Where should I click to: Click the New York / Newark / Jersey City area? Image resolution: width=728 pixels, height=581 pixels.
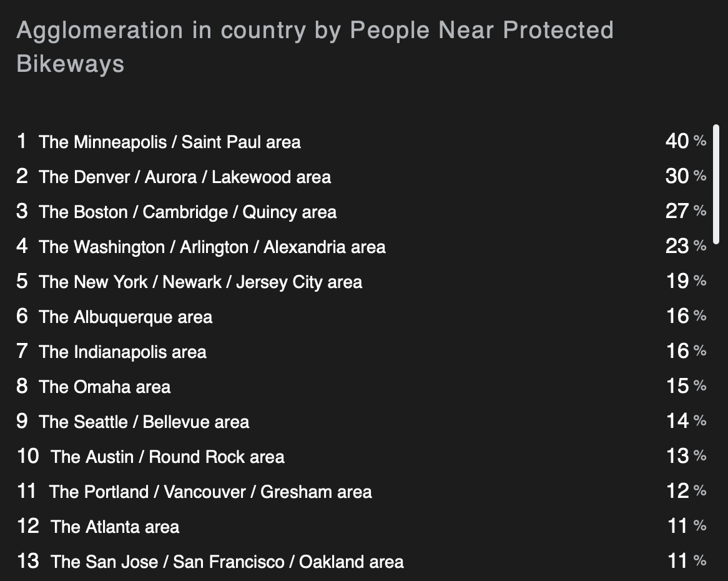click(x=200, y=282)
